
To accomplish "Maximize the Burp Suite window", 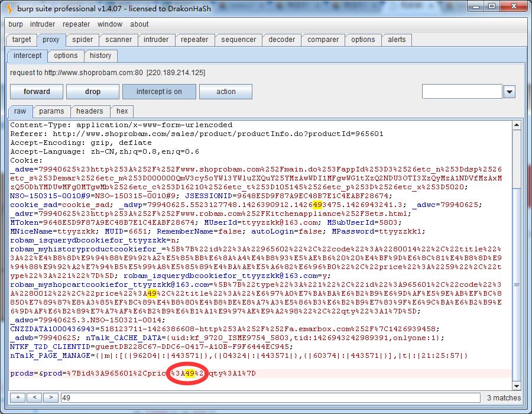I will point(492,7).
